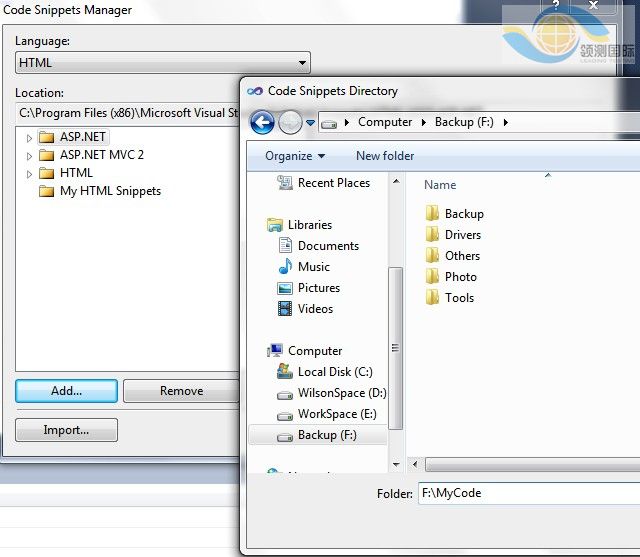640x557 pixels.
Task: Click the Name column header
Action: click(x=440, y=185)
